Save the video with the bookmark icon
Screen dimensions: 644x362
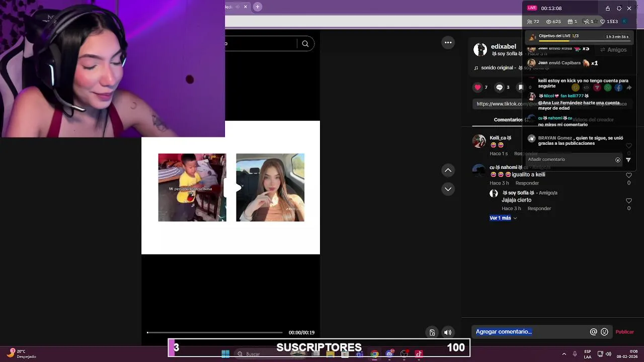[x=521, y=87]
